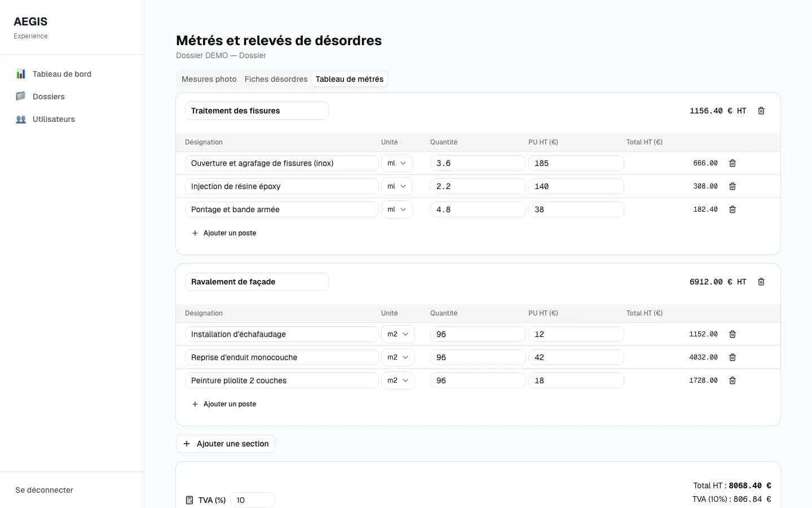Click the Tableau de bord chart icon

coord(21,74)
